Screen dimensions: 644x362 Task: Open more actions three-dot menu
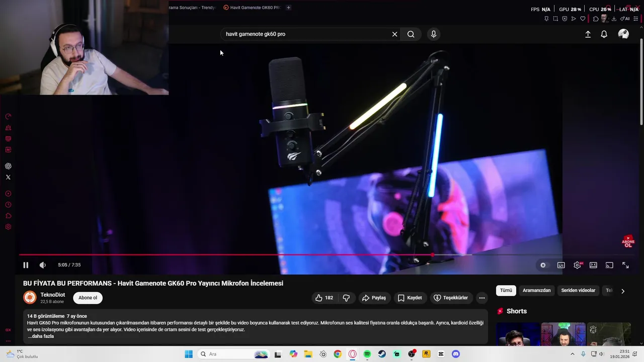482,298
